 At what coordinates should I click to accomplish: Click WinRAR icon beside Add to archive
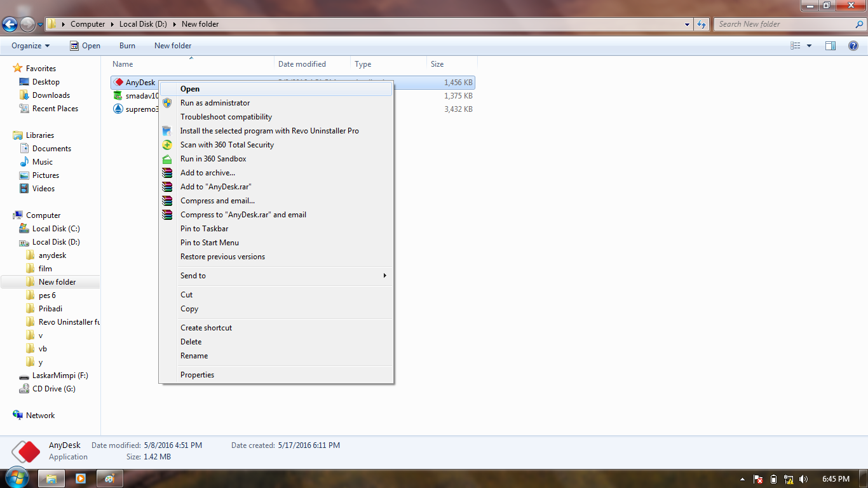167,173
